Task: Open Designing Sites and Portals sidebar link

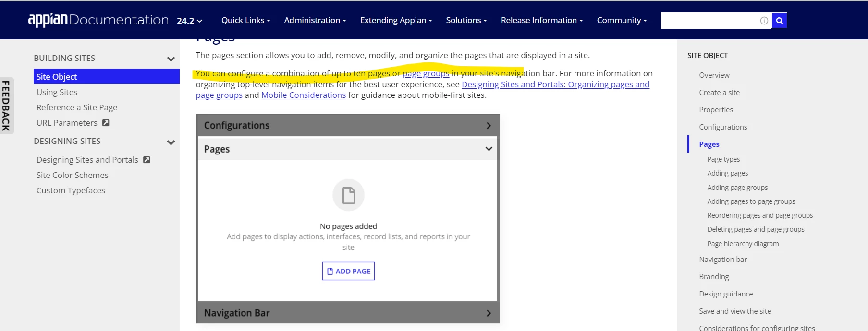Action: click(87, 160)
